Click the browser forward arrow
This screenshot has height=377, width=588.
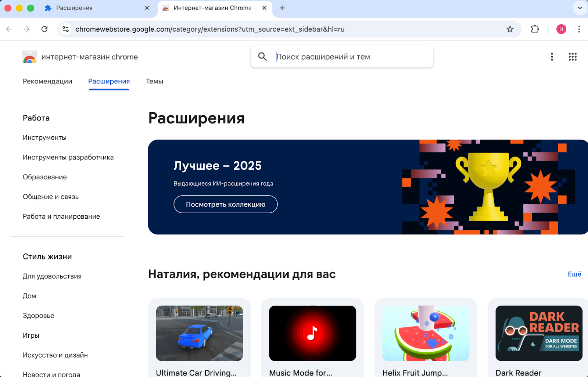[x=26, y=29]
